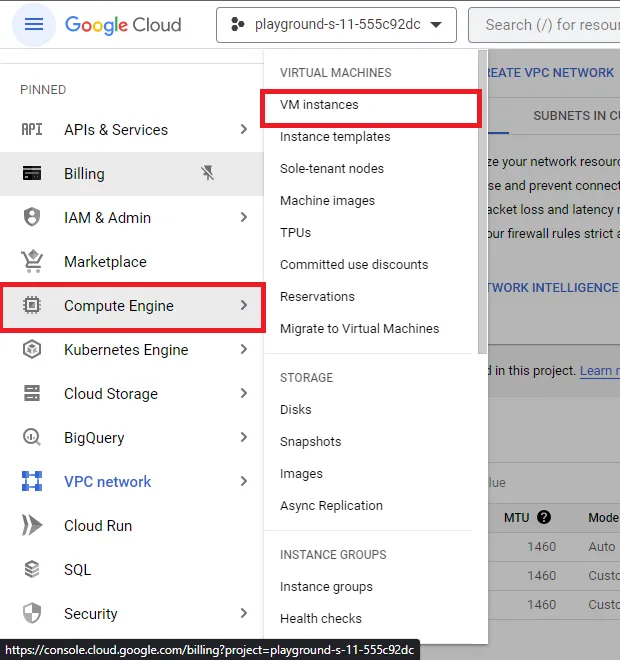This screenshot has height=660, width=620.
Task: Expand Security submenu chevron
Action: [x=244, y=613]
